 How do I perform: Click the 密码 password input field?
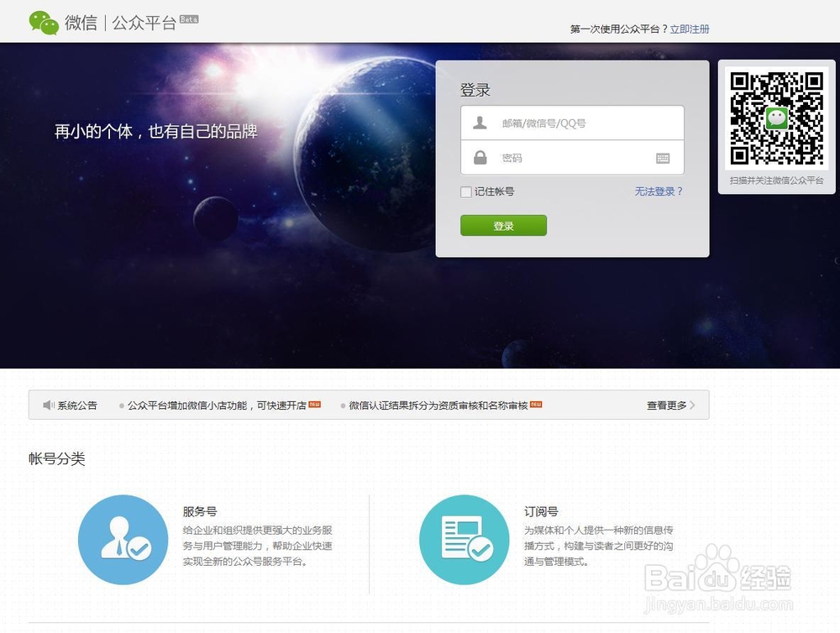[x=572, y=158]
